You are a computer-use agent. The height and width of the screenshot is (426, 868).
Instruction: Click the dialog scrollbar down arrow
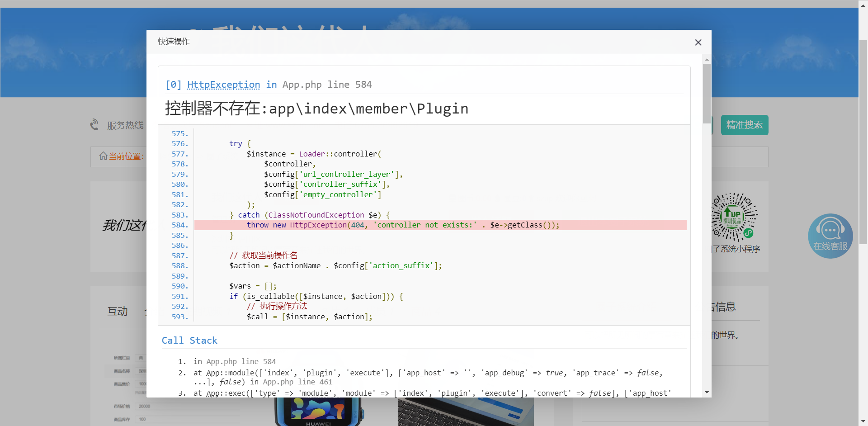pos(706,392)
